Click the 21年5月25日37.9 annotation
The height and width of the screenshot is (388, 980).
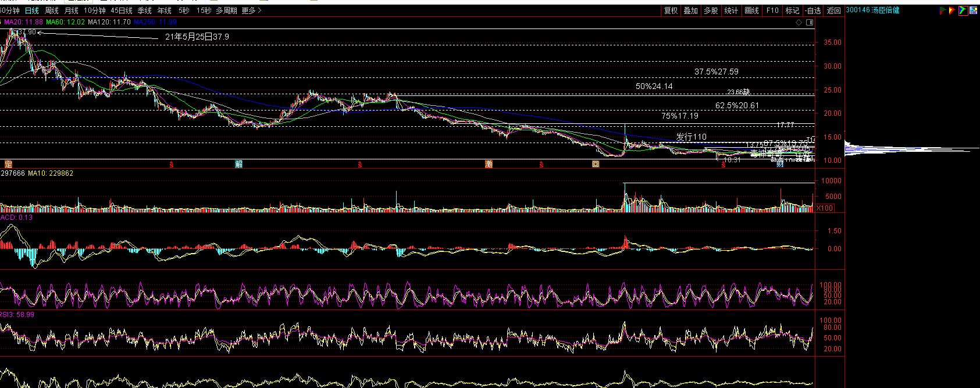tap(197, 37)
